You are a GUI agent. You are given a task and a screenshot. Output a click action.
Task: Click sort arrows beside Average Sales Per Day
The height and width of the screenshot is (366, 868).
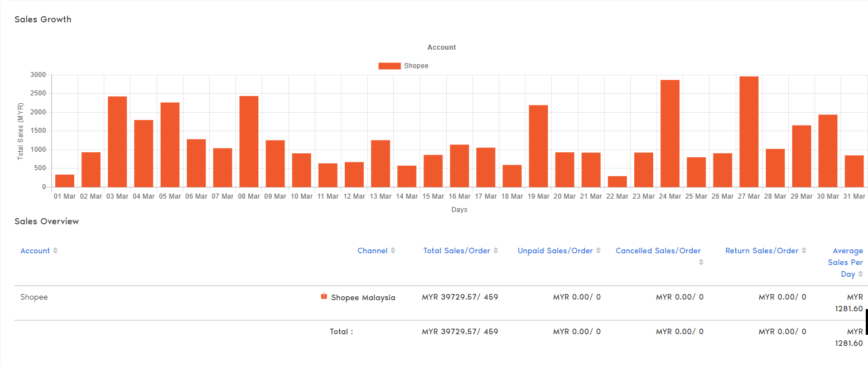pyautogui.click(x=861, y=274)
